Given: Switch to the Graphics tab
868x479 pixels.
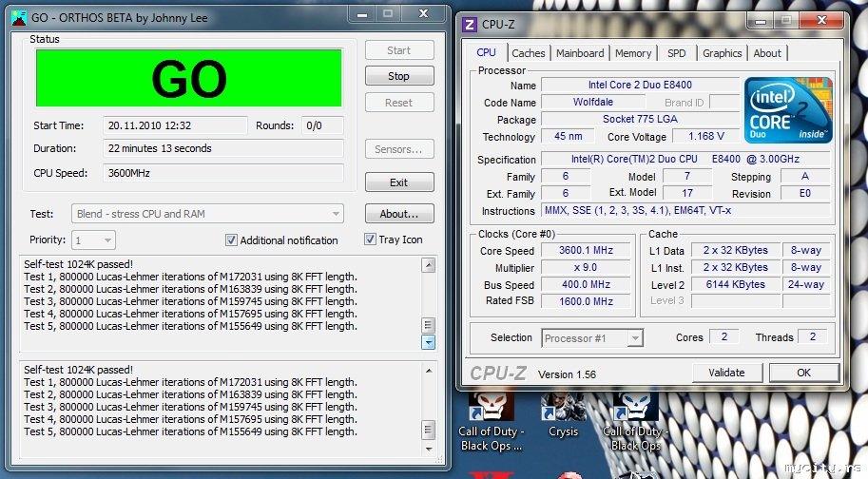Looking at the screenshot, I should (x=722, y=53).
